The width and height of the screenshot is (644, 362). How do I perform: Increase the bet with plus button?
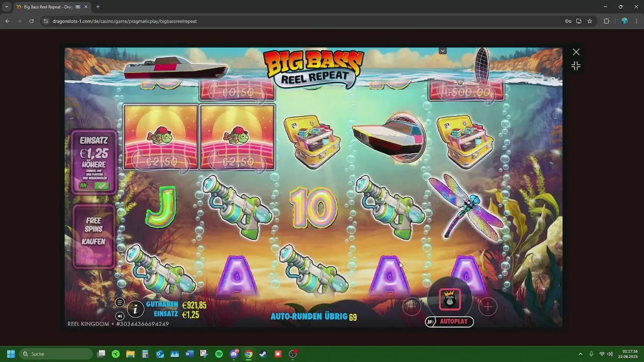[x=487, y=306]
